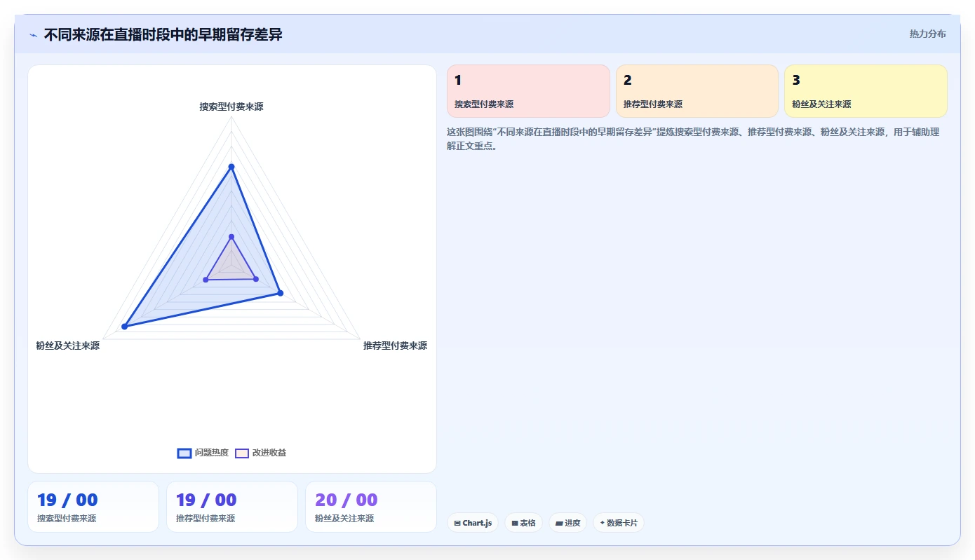
Task: Click the purple 改进收益 legend color box
Action: 242,453
